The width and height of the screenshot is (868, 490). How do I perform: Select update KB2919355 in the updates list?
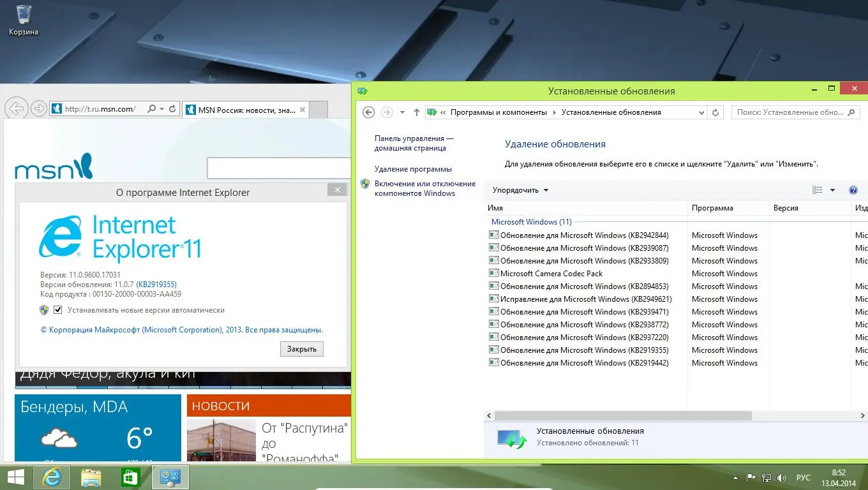[x=579, y=350]
